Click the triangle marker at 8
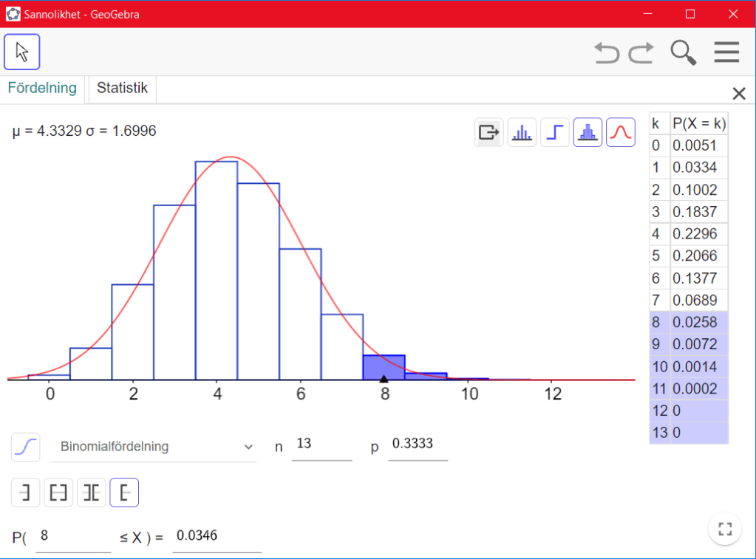 click(x=384, y=379)
